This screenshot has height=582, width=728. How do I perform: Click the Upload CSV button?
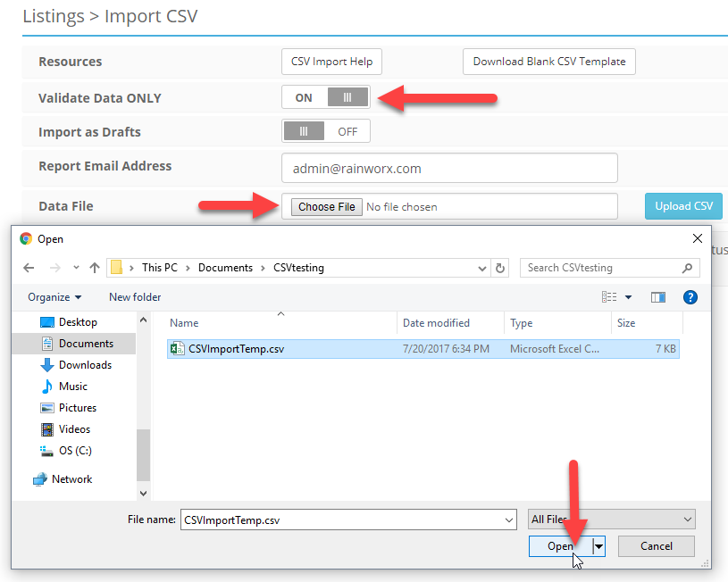coord(683,205)
